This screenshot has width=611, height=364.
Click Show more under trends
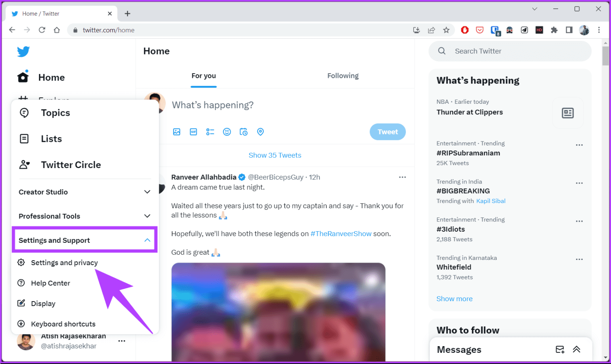454,299
